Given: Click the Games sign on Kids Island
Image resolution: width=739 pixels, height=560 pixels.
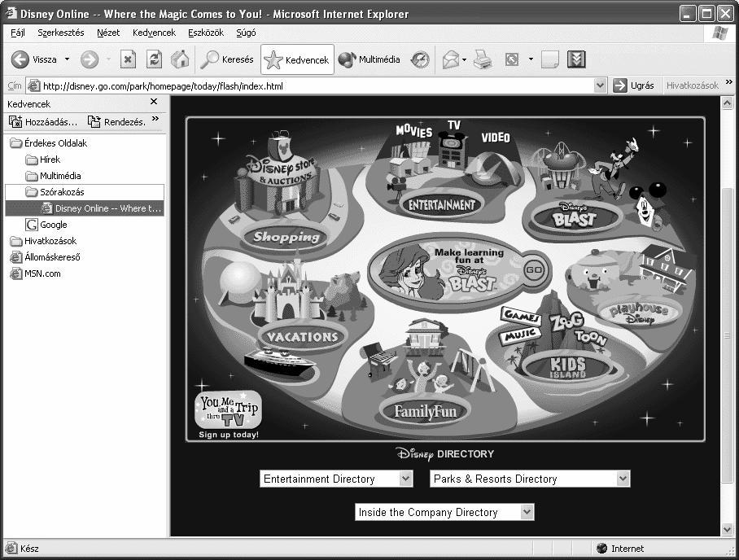Looking at the screenshot, I should [521, 316].
